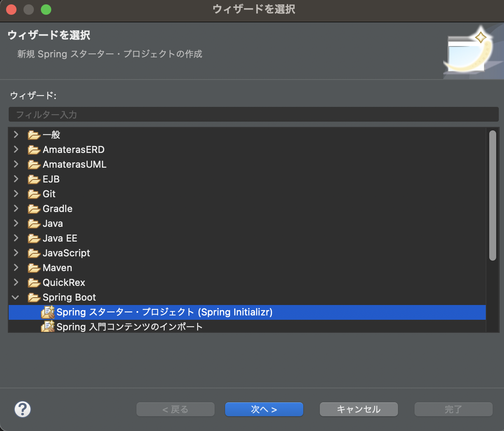Viewport: 504px width, 431px height.
Task: Collapse the Spring Boot category
Action: tap(16, 297)
